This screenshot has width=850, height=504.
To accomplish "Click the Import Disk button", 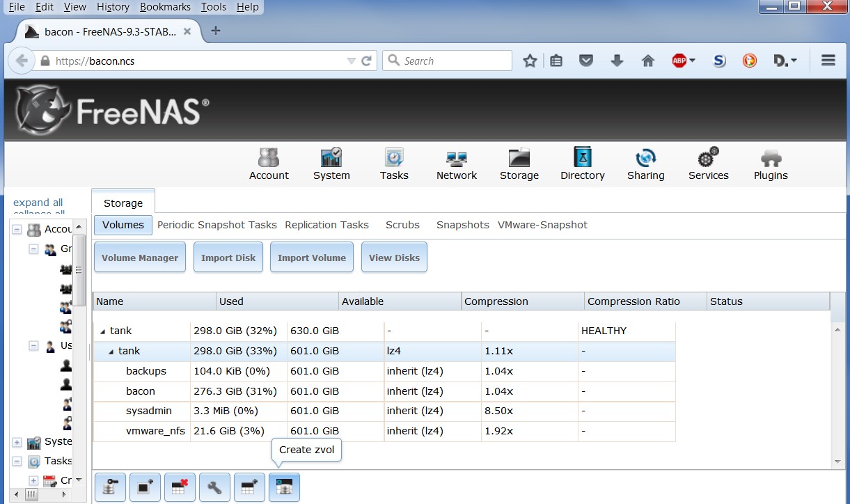I will [x=228, y=258].
